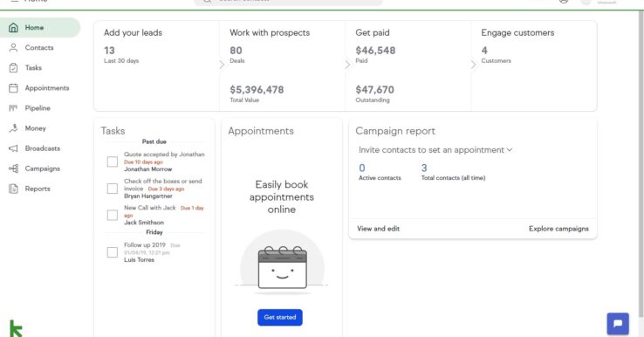Click Jack Smithson contact name

click(144, 223)
